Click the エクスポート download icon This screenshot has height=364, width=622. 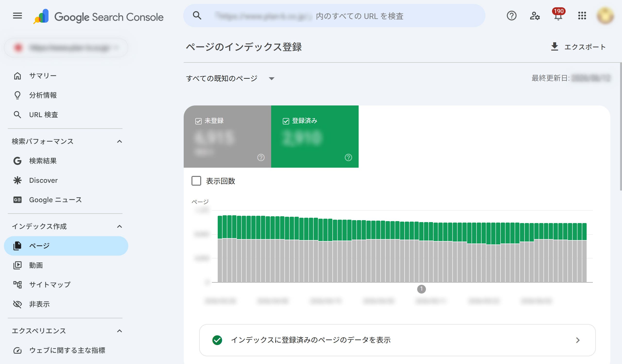[x=554, y=47]
